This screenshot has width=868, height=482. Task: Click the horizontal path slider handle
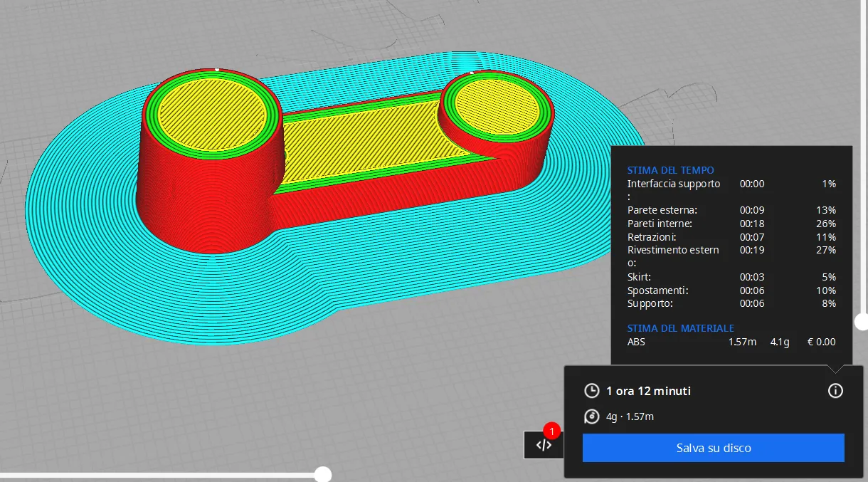[x=323, y=474]
